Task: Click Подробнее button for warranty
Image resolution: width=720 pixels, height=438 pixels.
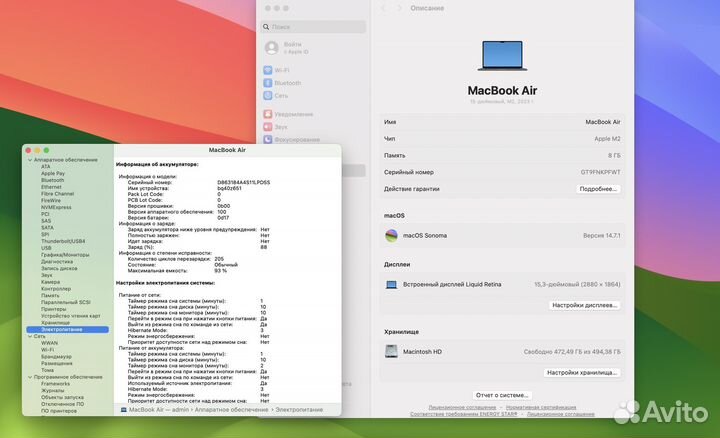Action: pyautogui.click(x=598, y=189)
